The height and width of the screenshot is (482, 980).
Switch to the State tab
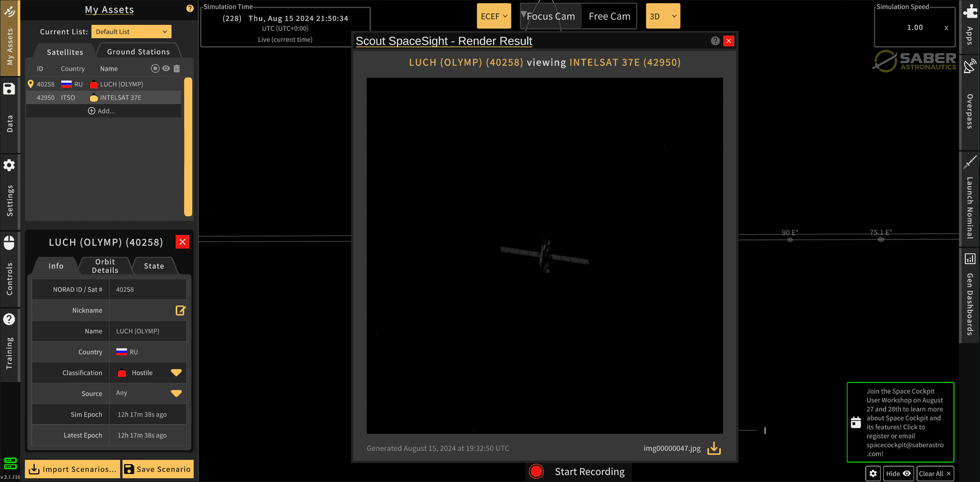point(154,266)
